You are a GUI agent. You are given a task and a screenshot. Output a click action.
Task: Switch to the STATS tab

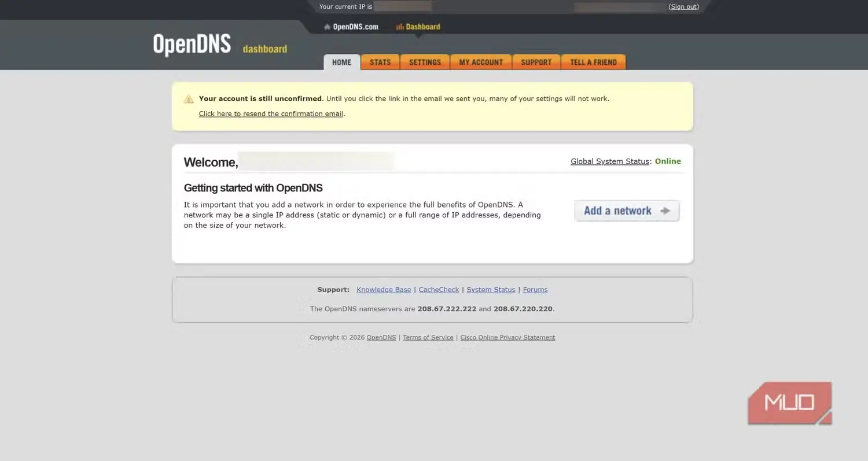[380, 62]
